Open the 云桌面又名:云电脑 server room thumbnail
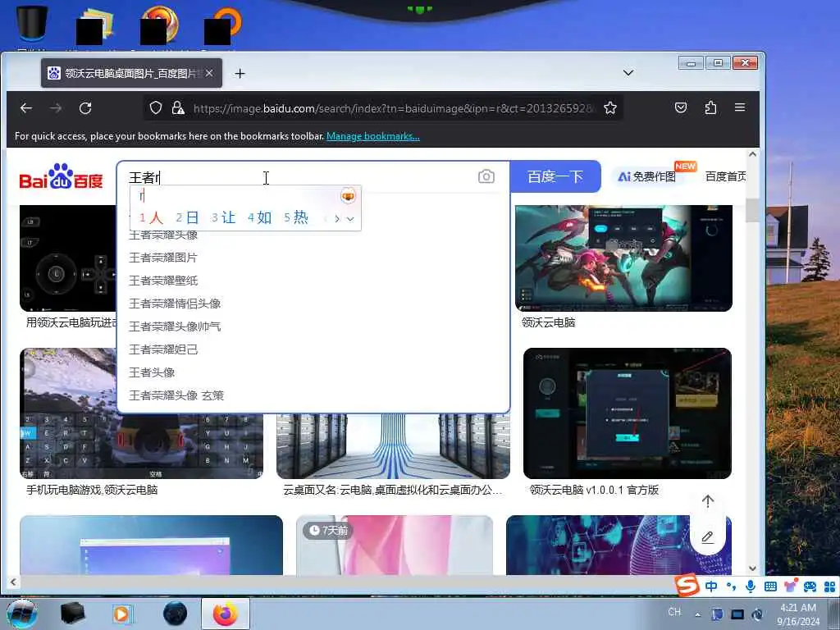The width and height of the screenshot is (840, 630). tap(393, 445)
